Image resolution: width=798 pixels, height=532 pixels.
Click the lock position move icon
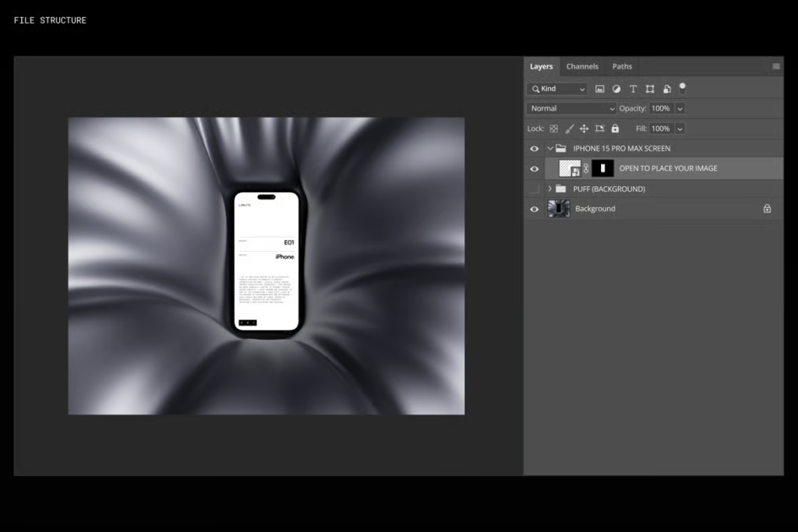tap(584, 129)
